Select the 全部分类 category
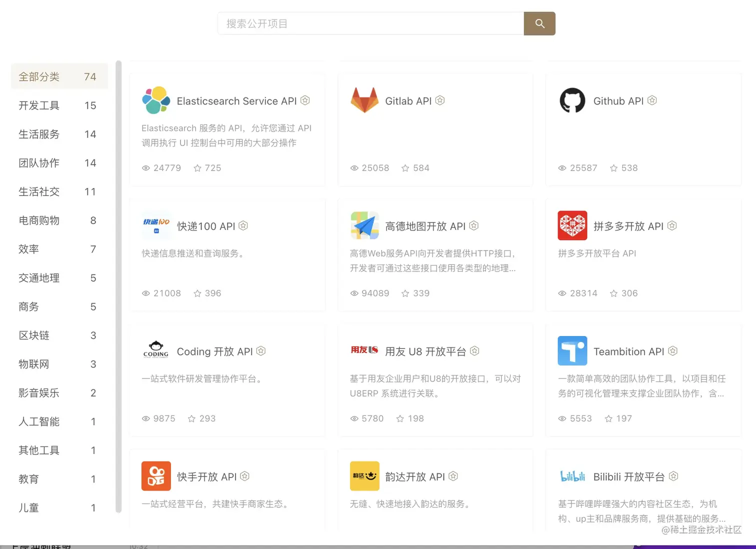Viewport: 756px width, 549px height. tap(59, 76)
